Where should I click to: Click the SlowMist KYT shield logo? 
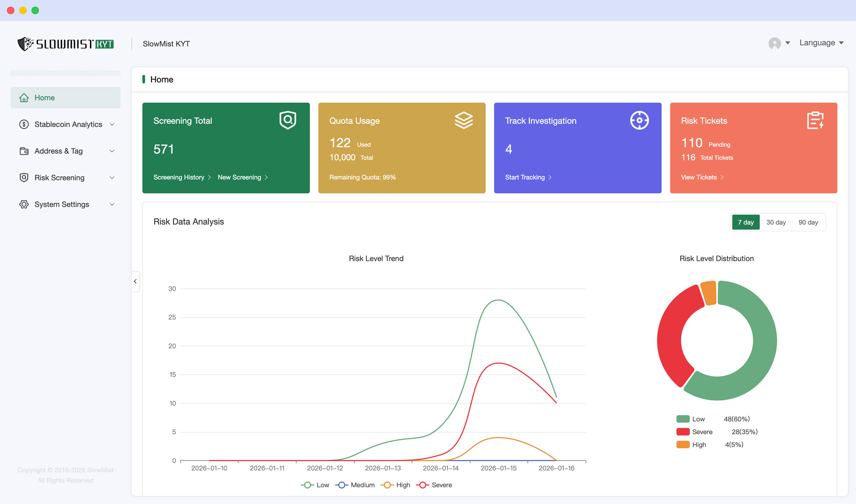click(25, 44)
